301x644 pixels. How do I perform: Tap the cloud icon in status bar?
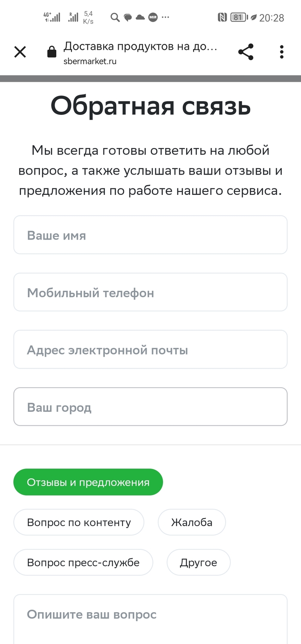coord(140,18)
